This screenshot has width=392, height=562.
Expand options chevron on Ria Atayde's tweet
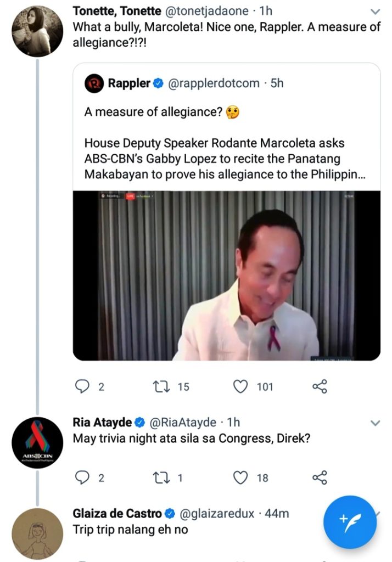pos(376,423)
